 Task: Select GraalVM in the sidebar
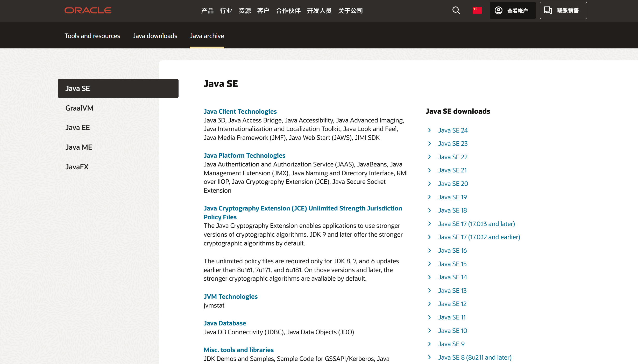79,108
